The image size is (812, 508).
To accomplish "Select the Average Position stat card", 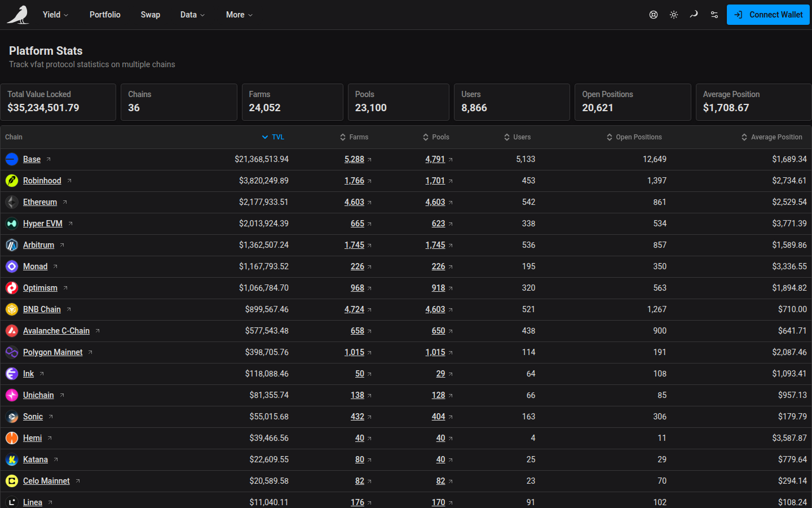I will point(753,102).
